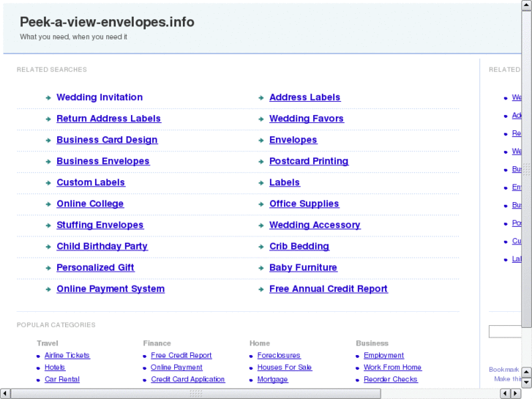Open Credit Card Application link

[187, 379]
